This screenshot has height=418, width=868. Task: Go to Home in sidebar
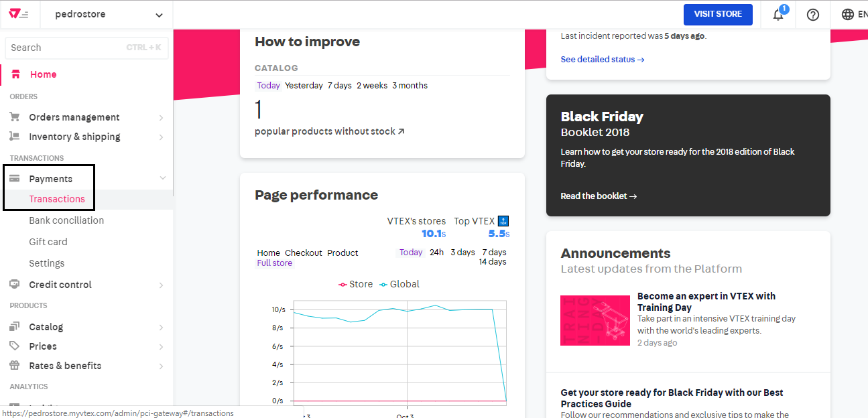43,74
